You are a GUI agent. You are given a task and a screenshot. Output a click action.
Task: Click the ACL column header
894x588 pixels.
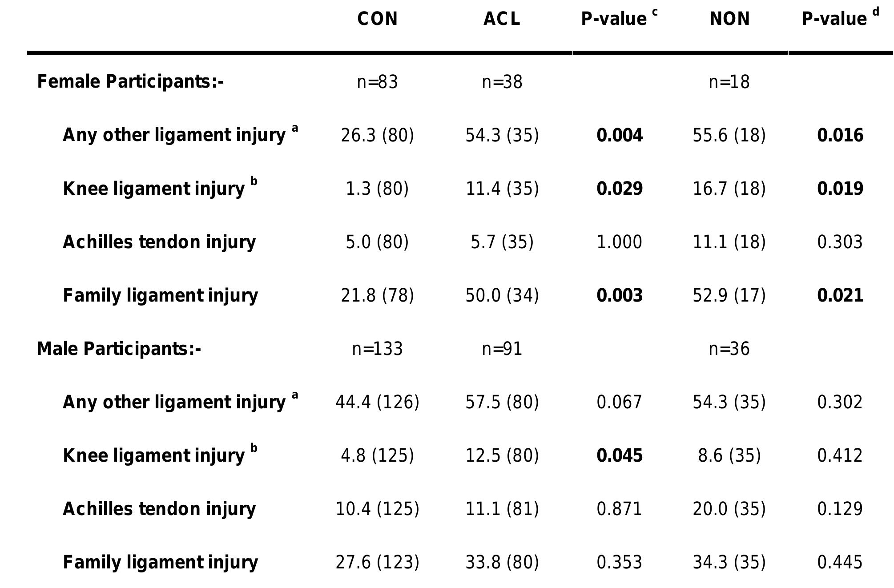click(x=502, y=19)
